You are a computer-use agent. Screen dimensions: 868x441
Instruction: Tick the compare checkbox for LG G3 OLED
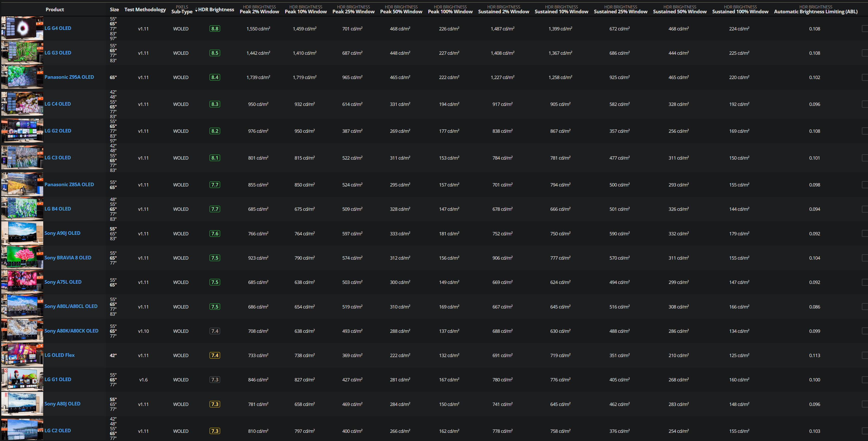(x=865, y=53)
